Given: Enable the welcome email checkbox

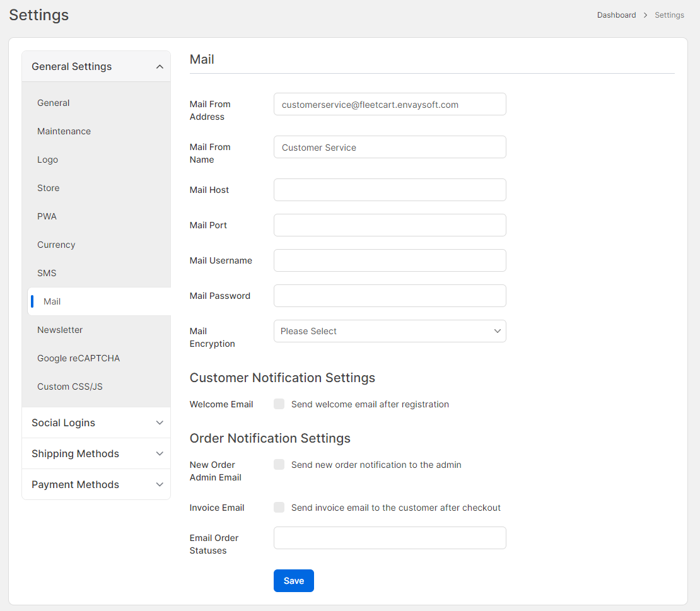Looking at the screenshot, I should pyautogui.click(x=279, y=404).
